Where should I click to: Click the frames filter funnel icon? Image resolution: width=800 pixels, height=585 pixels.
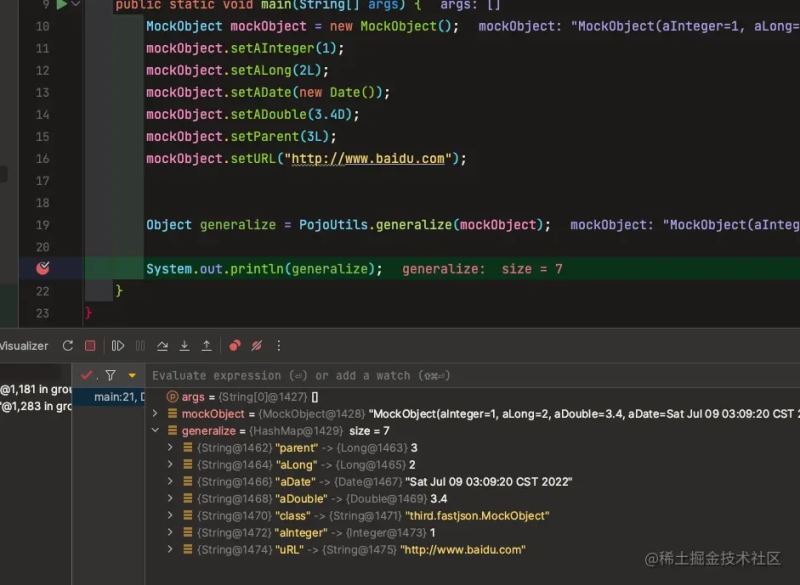(x=110, y=375)
